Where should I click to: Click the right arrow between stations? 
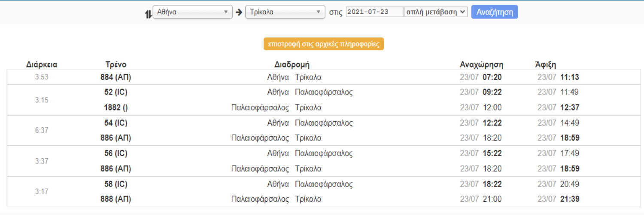239,12
